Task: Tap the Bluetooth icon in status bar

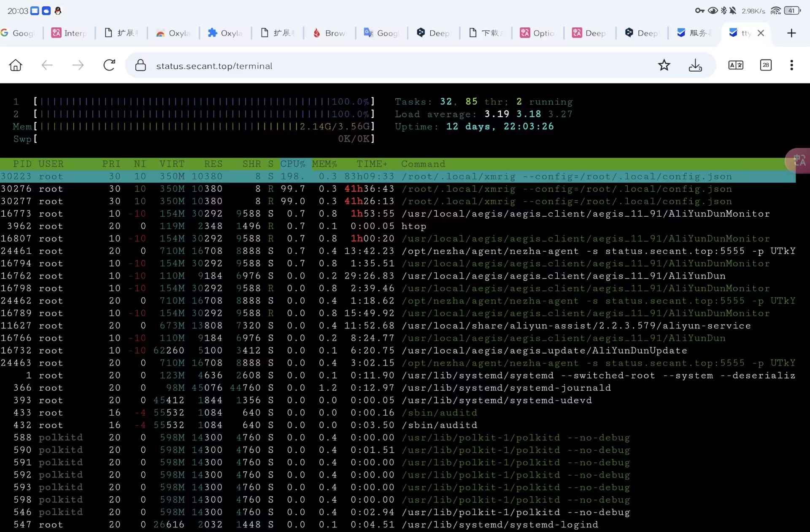Action: 724,11
